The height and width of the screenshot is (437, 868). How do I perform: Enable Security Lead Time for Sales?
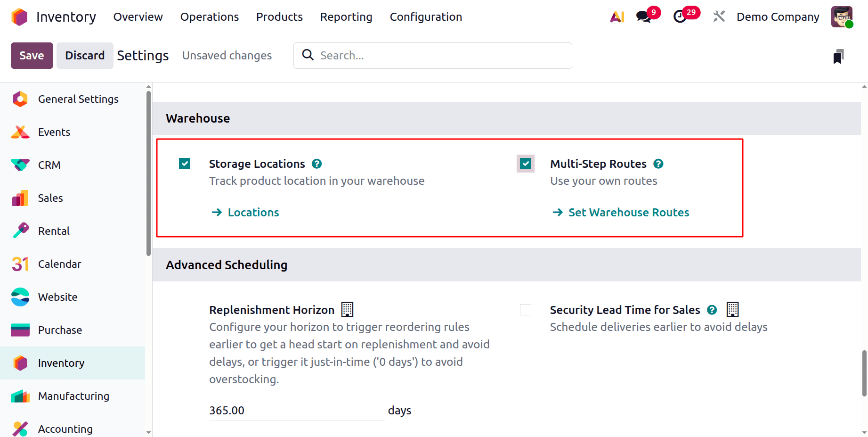tap(525, 310)
